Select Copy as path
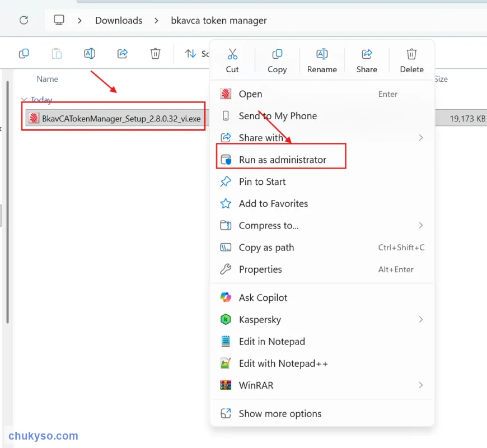This screenshot has width=487, height=448. (x=322, y=248)
